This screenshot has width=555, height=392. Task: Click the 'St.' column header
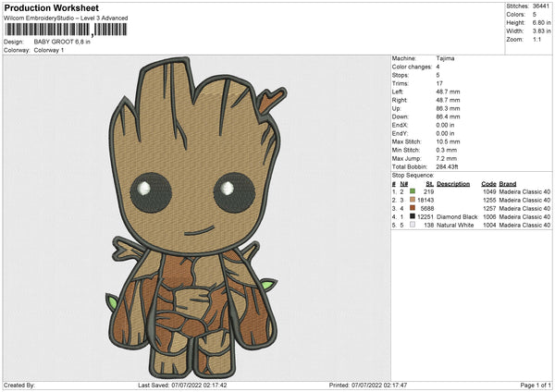tap(430, 184)
